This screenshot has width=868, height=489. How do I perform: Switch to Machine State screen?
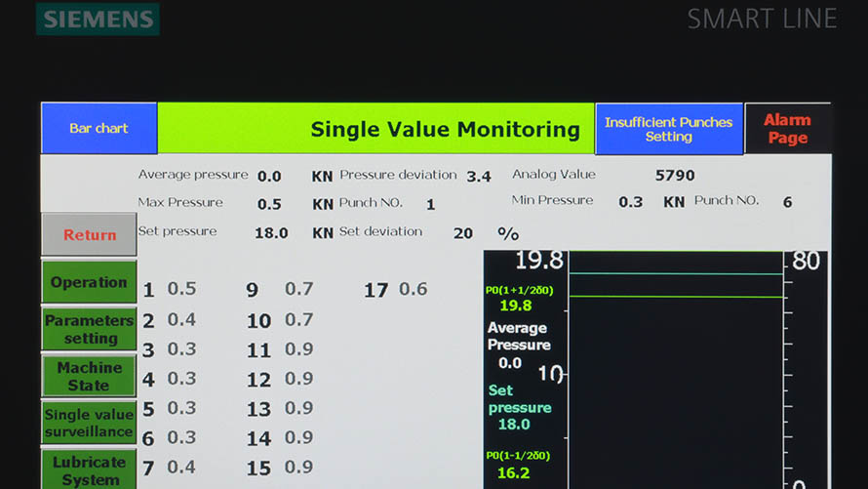[89, 376]
